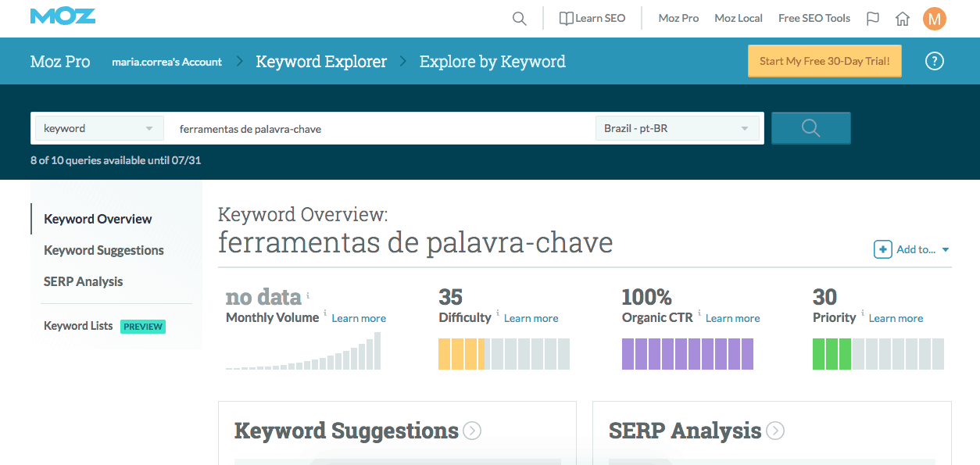
Task: Open Learn more for Organic CTR
Action: [x=733, y=318]
